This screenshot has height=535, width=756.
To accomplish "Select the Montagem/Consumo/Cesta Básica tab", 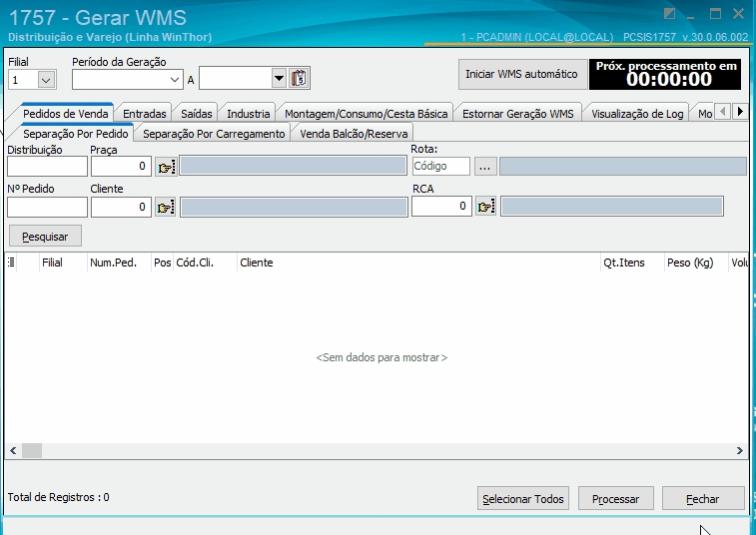I will point(366,114).
